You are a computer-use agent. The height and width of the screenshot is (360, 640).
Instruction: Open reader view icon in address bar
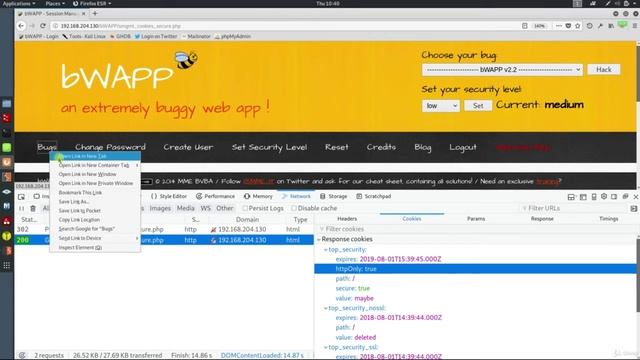pyautogui.click(x=524, y=26)
